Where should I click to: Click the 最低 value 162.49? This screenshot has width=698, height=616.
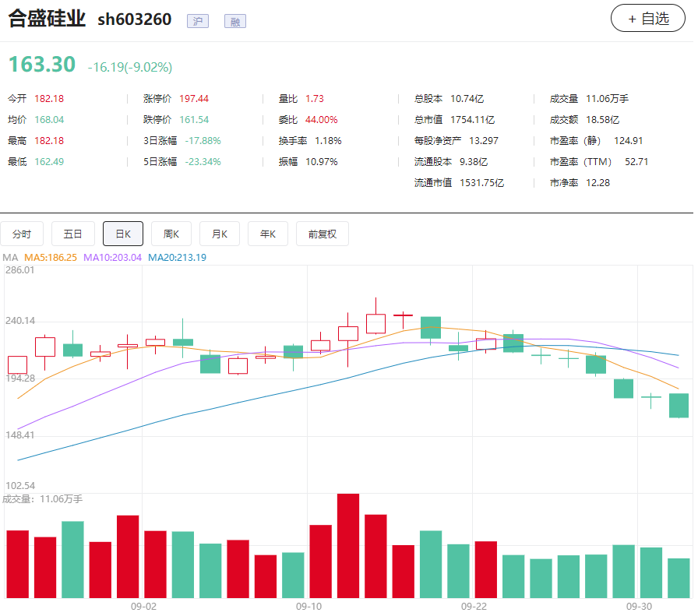click(x=49, y=161)
